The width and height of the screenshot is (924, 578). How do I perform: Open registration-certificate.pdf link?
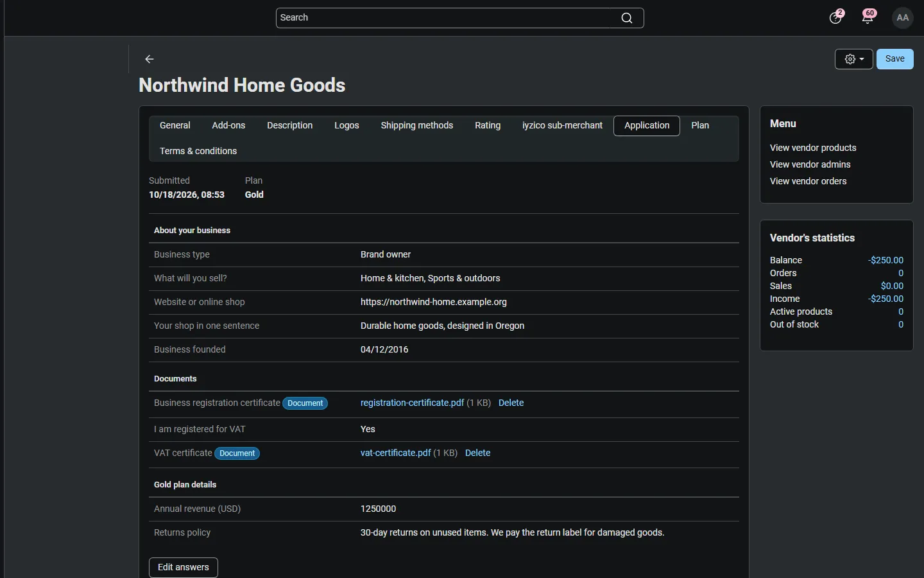pos(412,403)
